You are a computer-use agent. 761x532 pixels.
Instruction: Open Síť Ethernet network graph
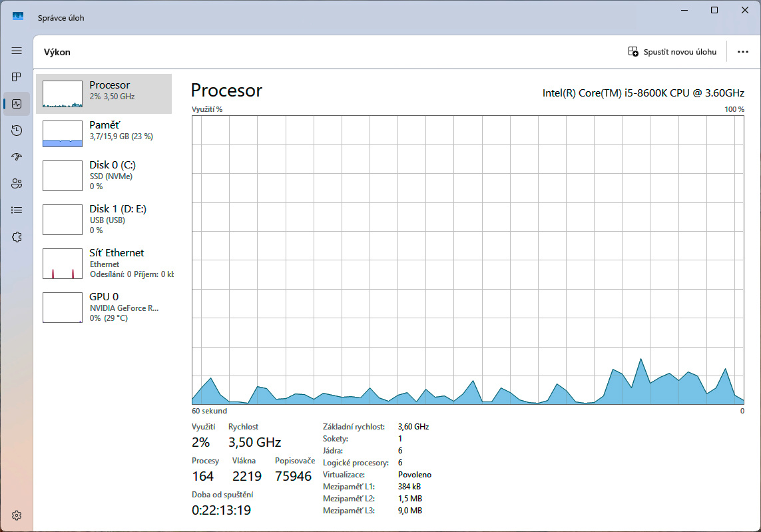[x=104, y=263]
